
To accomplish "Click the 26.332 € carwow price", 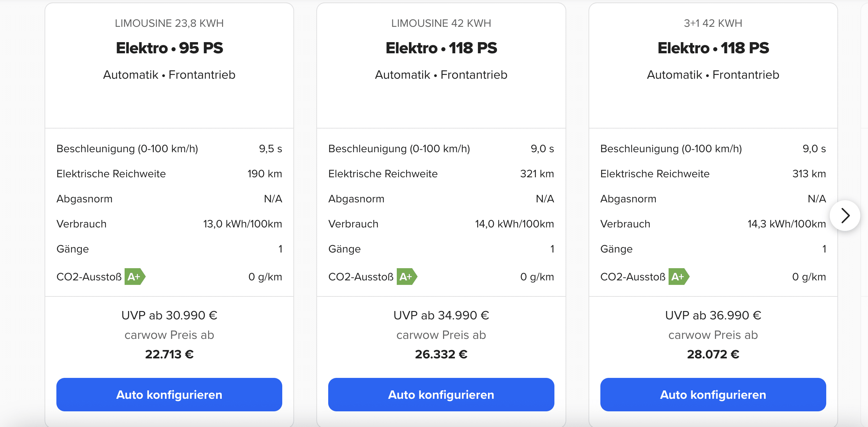I will pos(441,354).
